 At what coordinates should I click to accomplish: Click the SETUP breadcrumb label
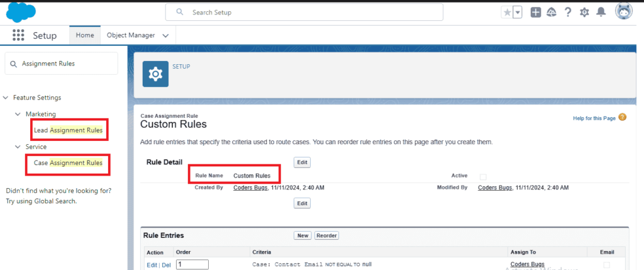click(x=181, y=66)
